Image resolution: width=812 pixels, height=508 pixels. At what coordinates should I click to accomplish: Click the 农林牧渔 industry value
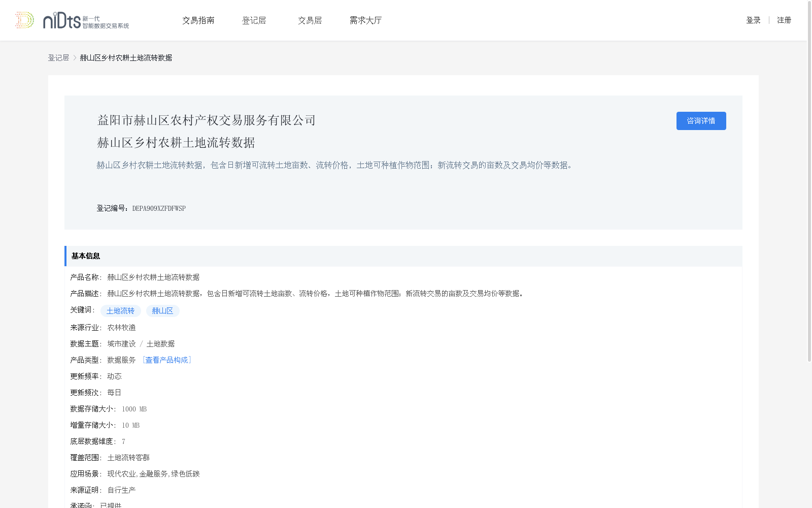121,328
